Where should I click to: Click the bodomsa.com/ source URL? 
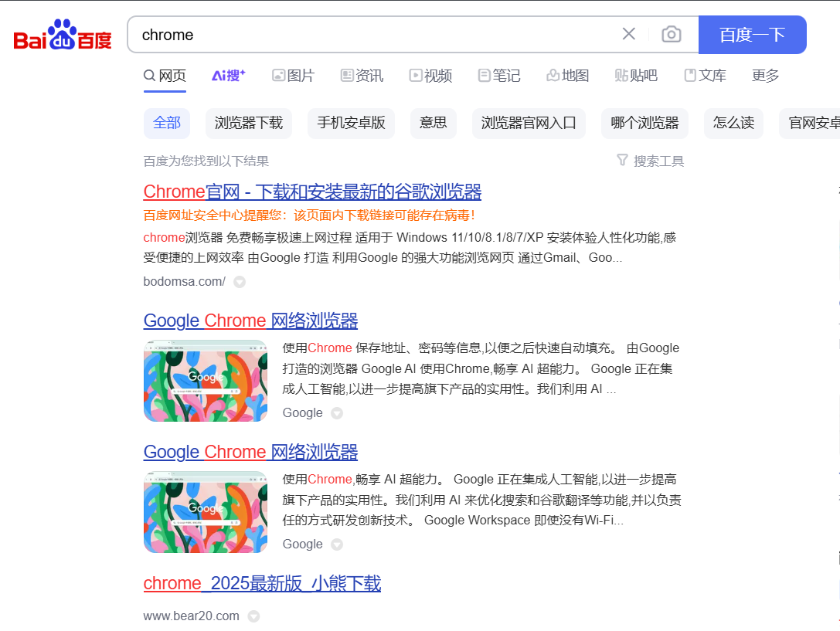184,281
